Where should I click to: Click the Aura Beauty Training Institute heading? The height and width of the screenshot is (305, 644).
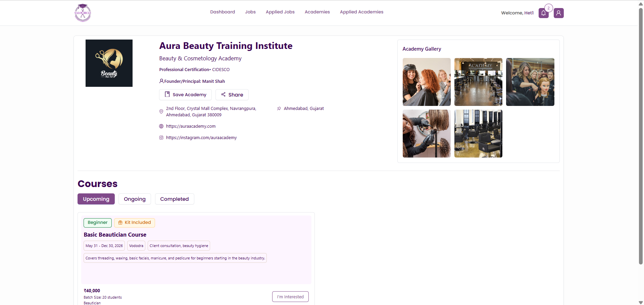[x=226, y=46]
